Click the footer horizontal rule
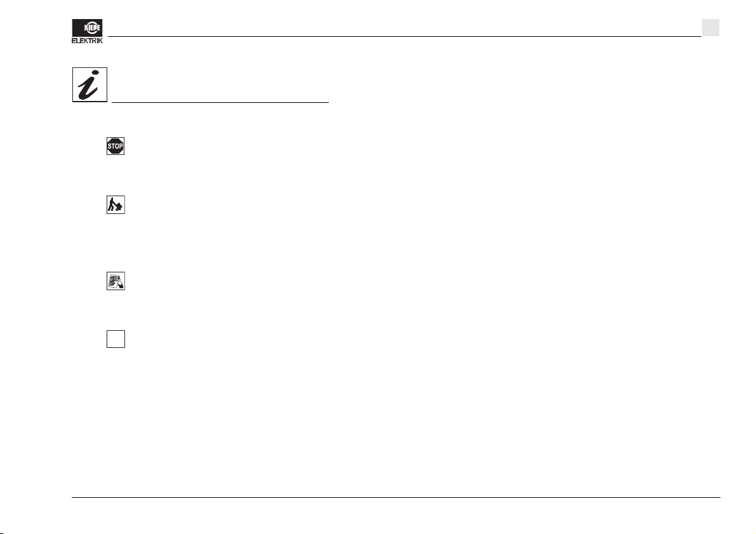This screenshot has width=756, height=534. (396, 497)
